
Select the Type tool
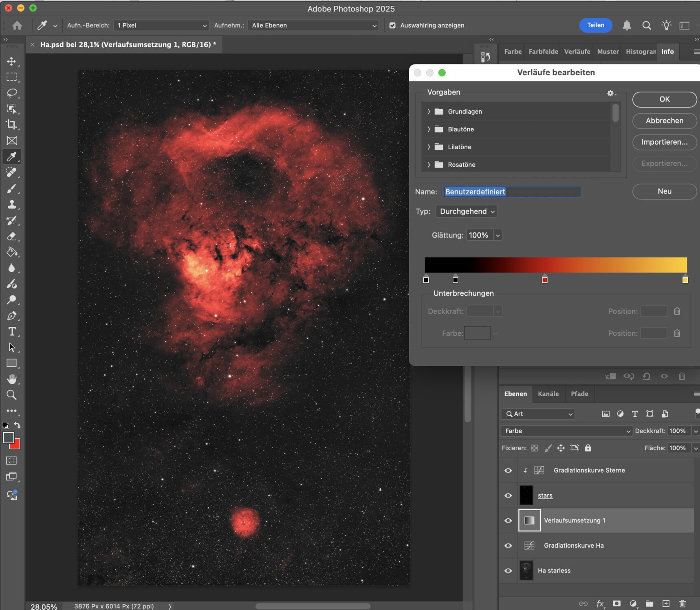pyautogui.click(x=11, y=332)
